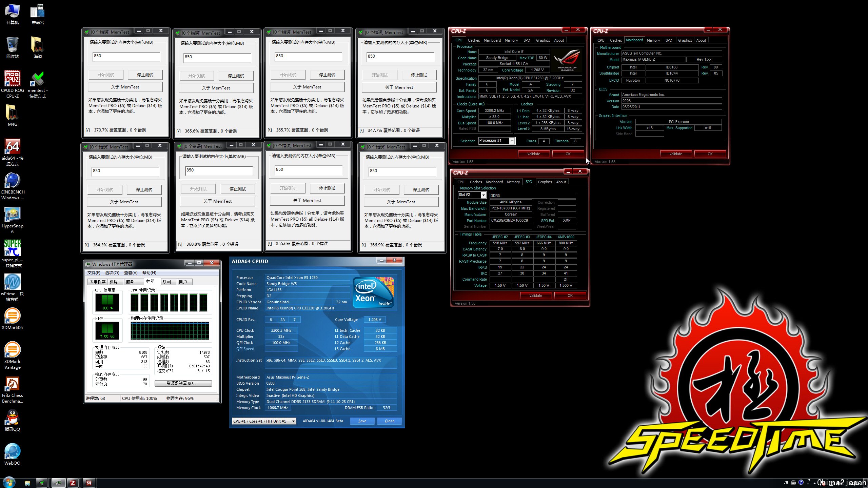Open the 查看(V) menu in Task Manager
868x488 pixels.
coord(131,273)
